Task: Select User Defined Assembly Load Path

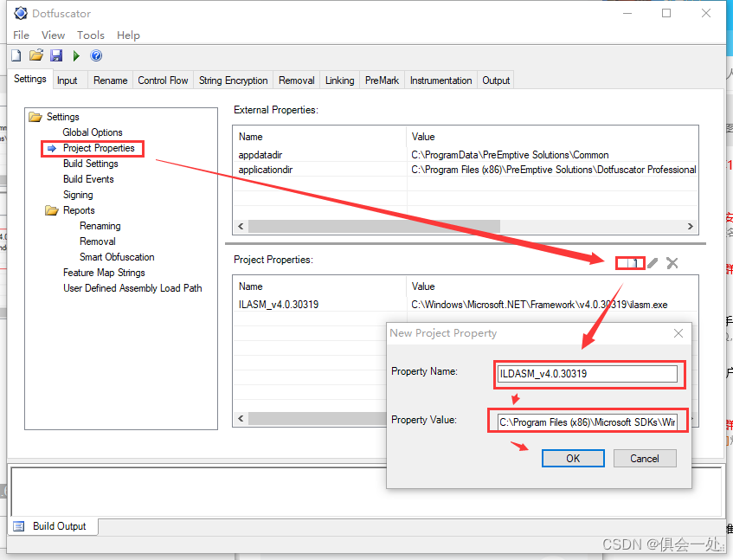Action: 132,288
